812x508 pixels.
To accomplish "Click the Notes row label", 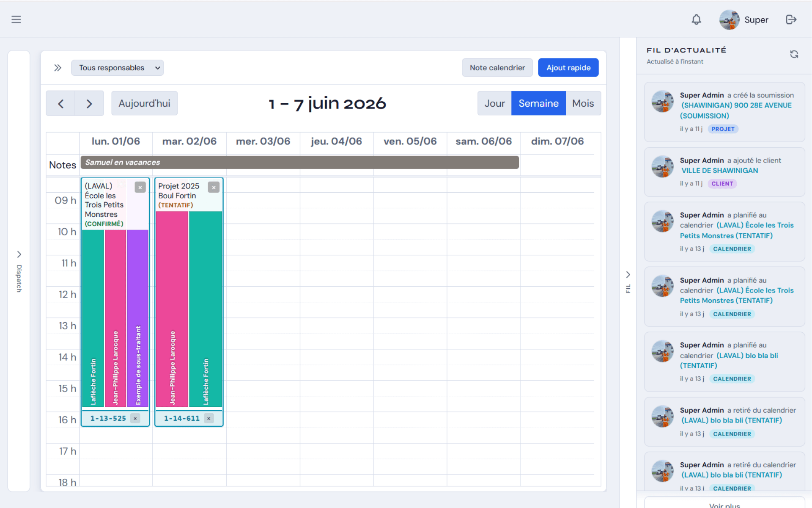I will (63, 165).
